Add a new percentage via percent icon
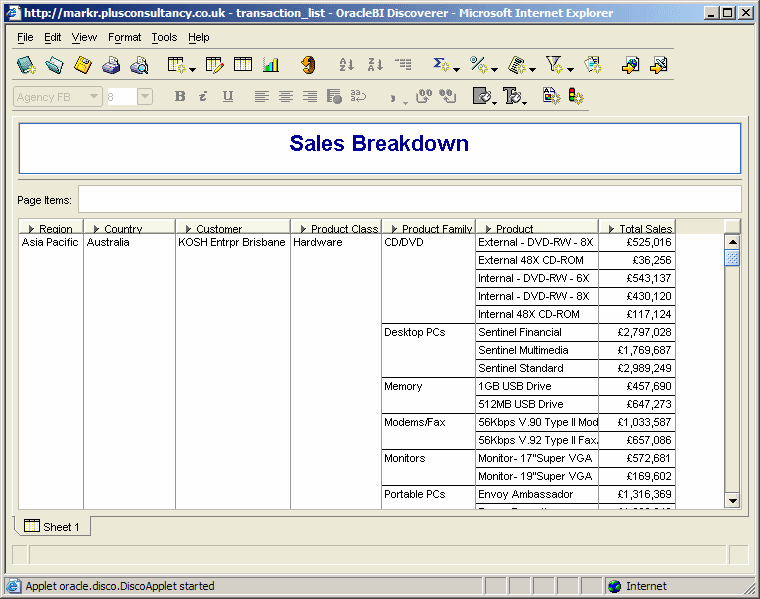Image resolution: width=760 pixels, height=599 pixels. point(479,64)
